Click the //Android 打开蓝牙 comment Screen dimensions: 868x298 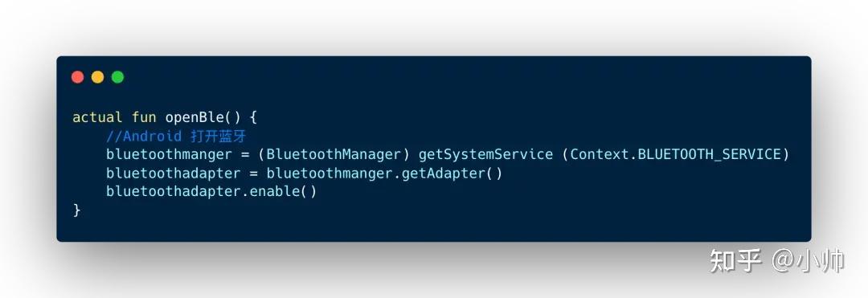coord(176,136)
